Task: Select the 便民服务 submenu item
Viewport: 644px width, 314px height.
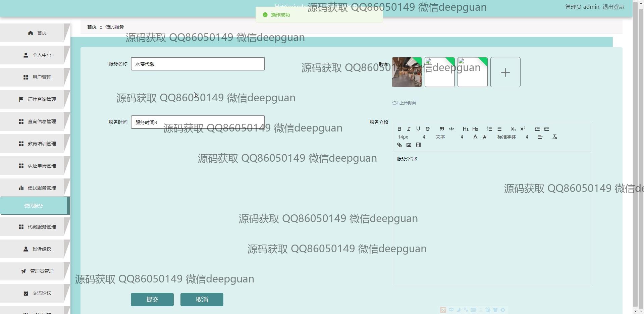Action: (x=35, y=206)
